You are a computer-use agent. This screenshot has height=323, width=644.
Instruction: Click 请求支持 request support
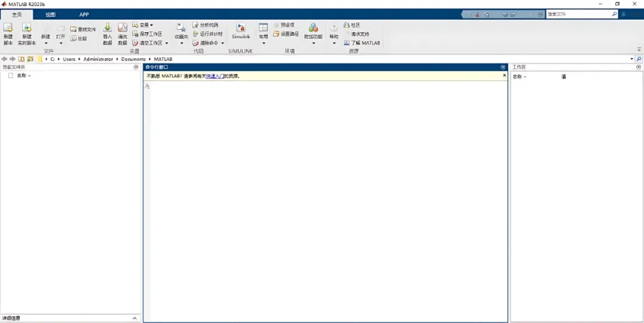[357, 34]
